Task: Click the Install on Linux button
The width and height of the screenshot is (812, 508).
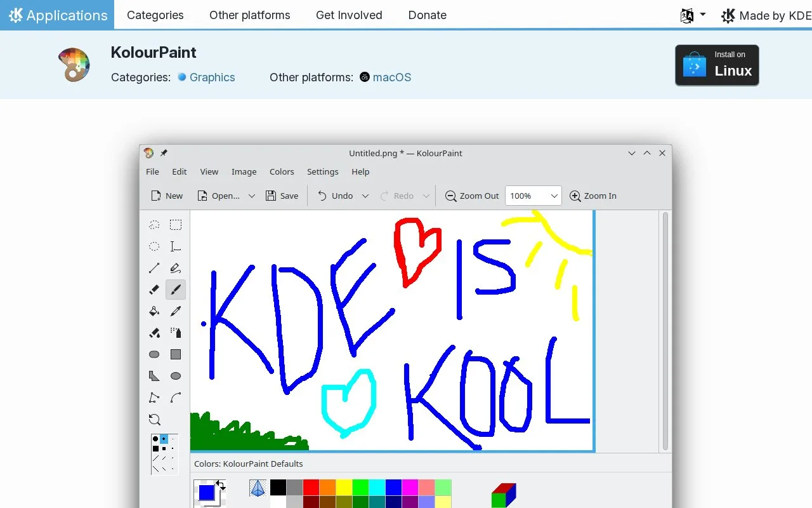Action: [x=717, y=65]
